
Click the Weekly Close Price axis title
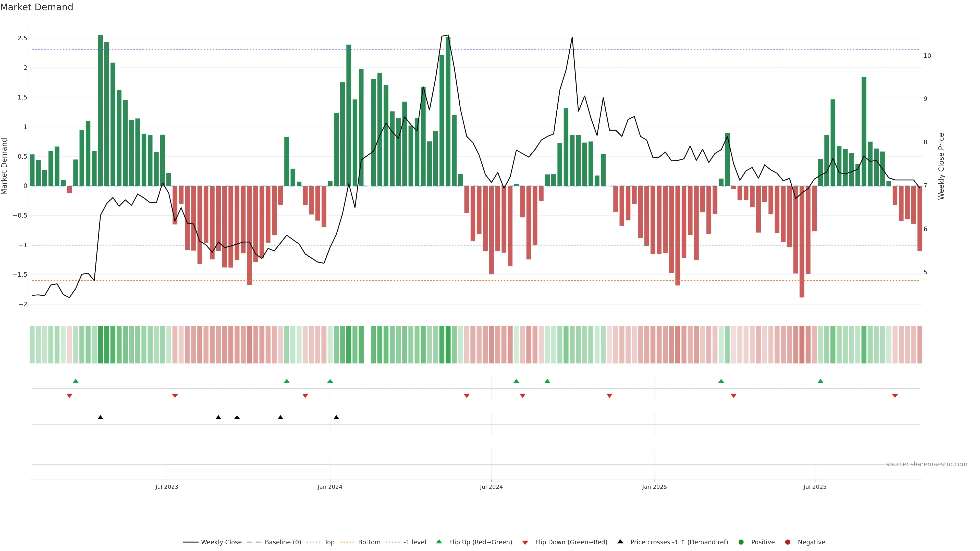pyautogui.click(x=941, y=166)
